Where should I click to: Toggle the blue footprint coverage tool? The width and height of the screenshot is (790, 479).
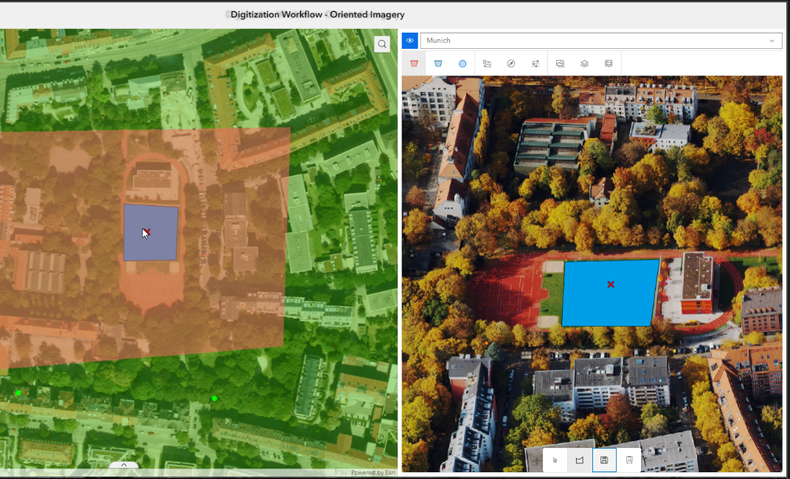(x=438, y=64)
